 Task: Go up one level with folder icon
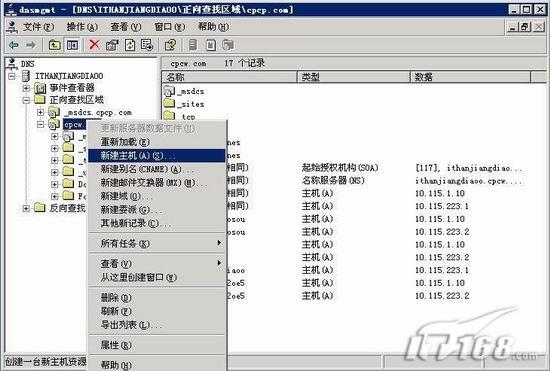tap(54, 45)
